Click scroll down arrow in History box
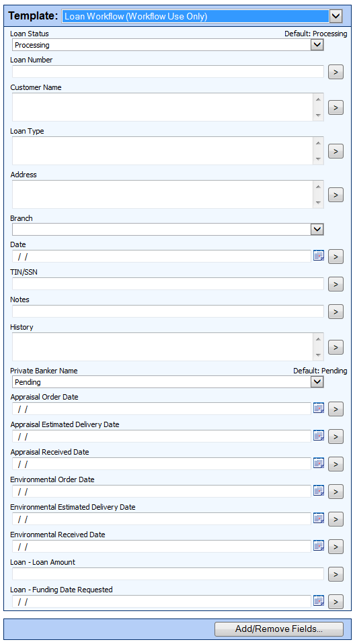This screenshot has height=644, width=353. point(318,355)
